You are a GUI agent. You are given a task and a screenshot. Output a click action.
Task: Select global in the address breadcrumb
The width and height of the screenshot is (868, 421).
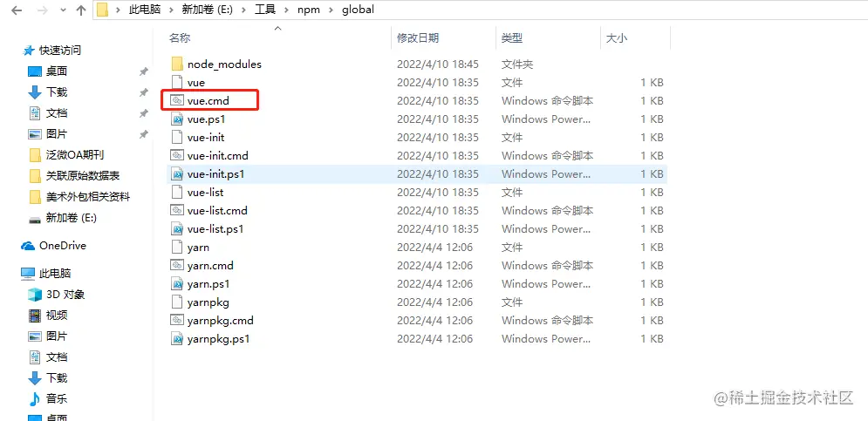[x=359, y=10]
